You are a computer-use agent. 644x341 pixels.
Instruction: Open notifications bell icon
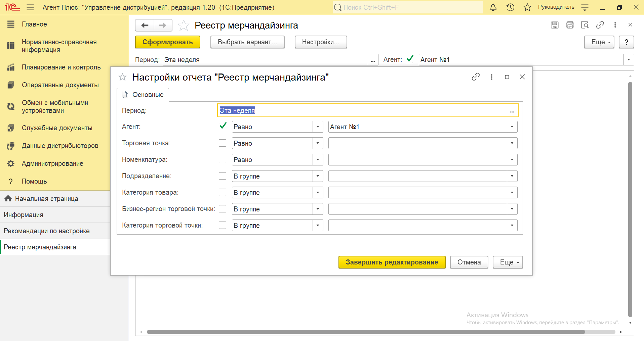click(x=493, y=7)
